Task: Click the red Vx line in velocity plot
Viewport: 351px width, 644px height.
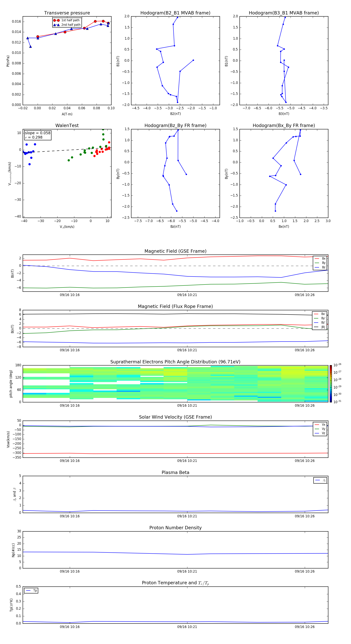Action: (175, 453)
